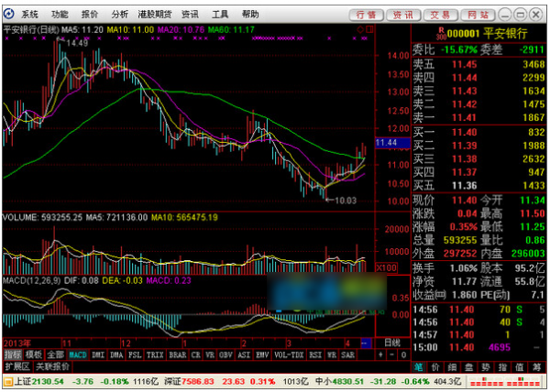This screenshot has width=550, height=392.
Task: Switch to the FSL indicator
Action: [x=135, y=354]
